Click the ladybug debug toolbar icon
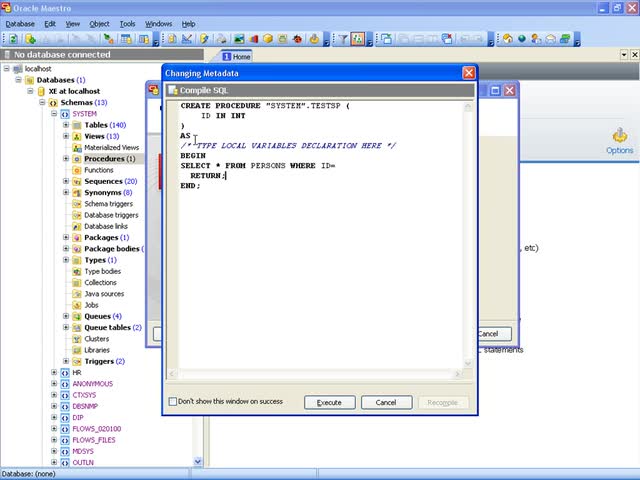 pos(297,39)
